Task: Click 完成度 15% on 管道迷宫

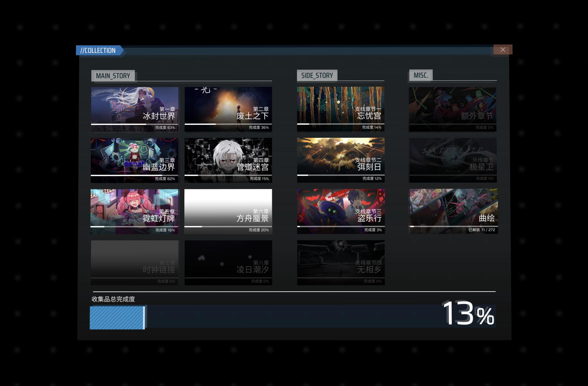Action: pyautogui.click(x=259, y=179)
